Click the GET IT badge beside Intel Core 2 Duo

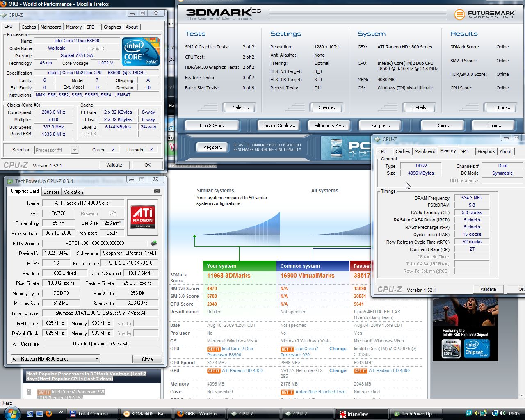214,349
